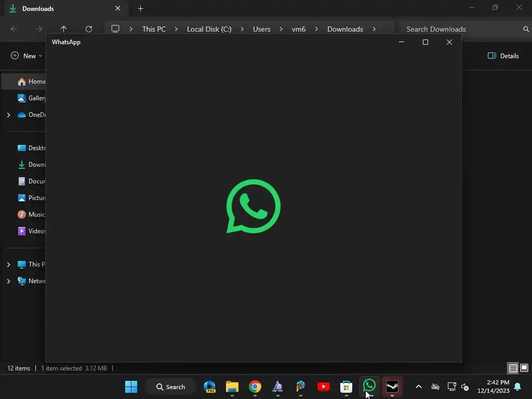Click the OneDrive cloud tray icon
Screen dimensions: 532x399
point(435,387)
